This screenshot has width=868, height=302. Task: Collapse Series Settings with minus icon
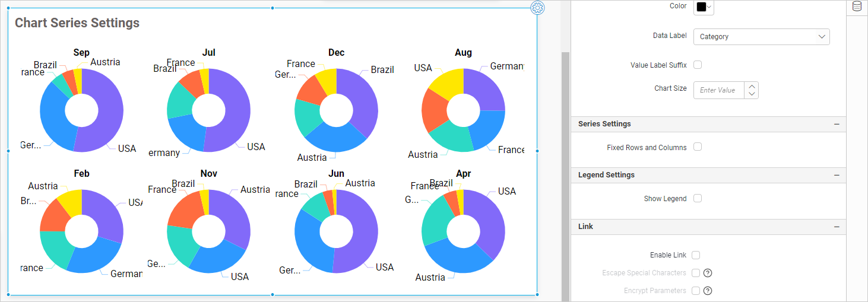pos(837,124)
